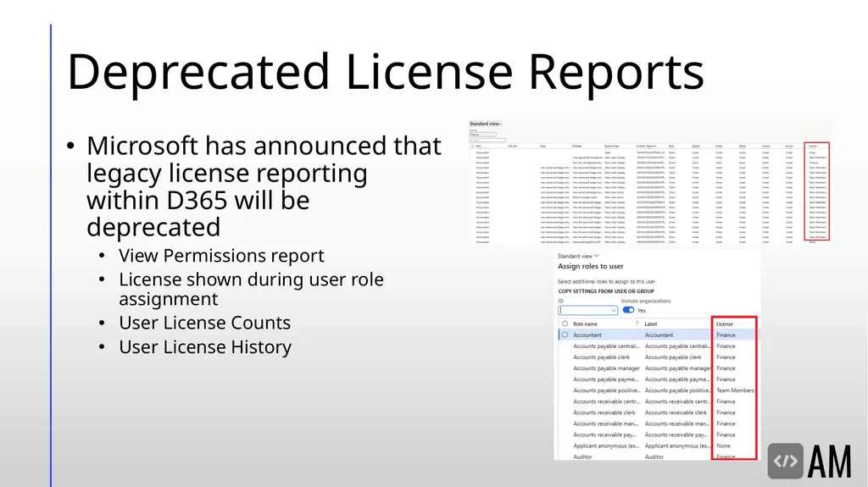Select role name 'Accounts payable clerk'

pos(601,357)
